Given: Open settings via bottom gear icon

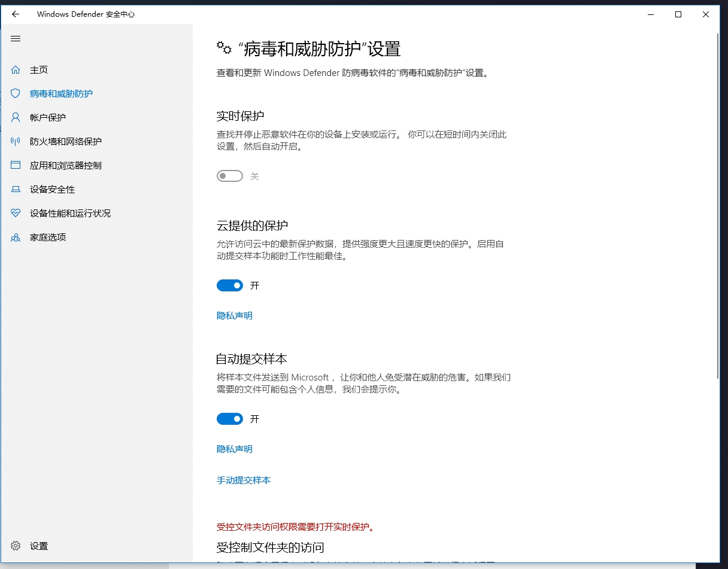Looking at the screenshot, I should point(16,546).
